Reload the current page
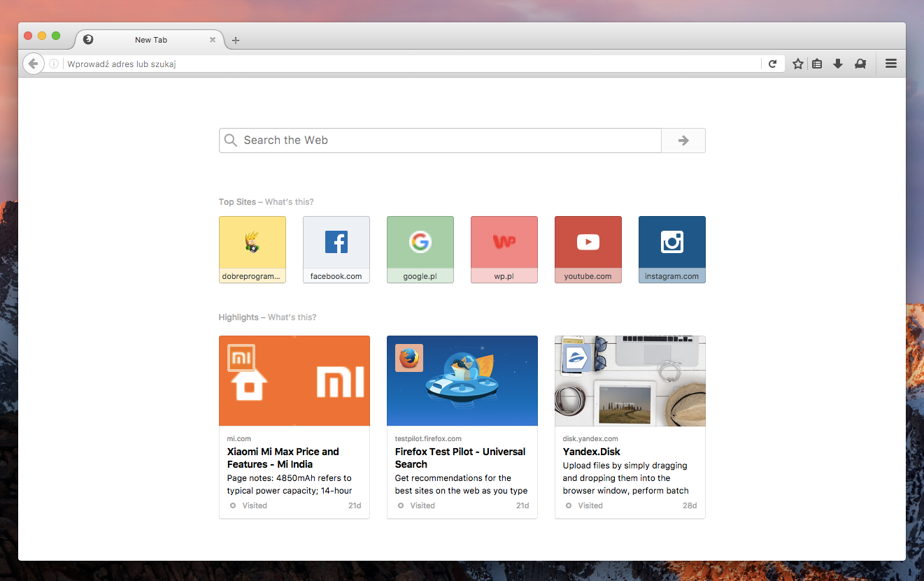Screen dimensions: 924x581 (772, 64)
